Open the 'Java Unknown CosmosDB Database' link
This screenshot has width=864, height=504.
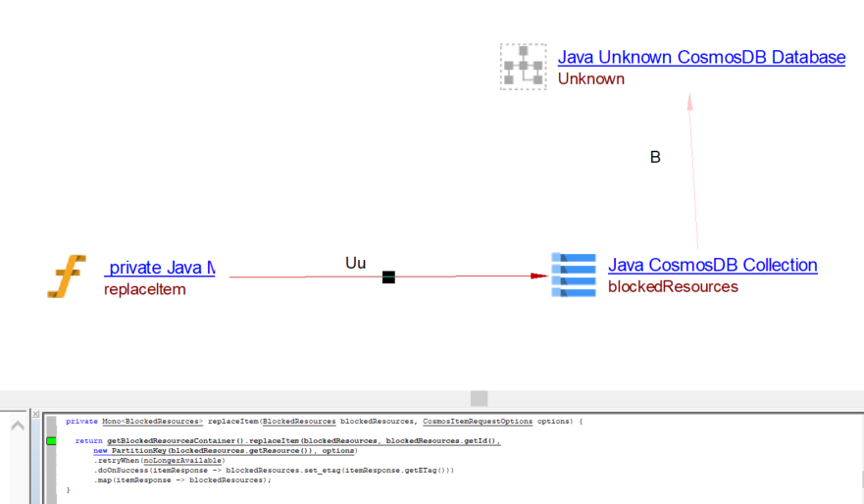pos(701,58)
